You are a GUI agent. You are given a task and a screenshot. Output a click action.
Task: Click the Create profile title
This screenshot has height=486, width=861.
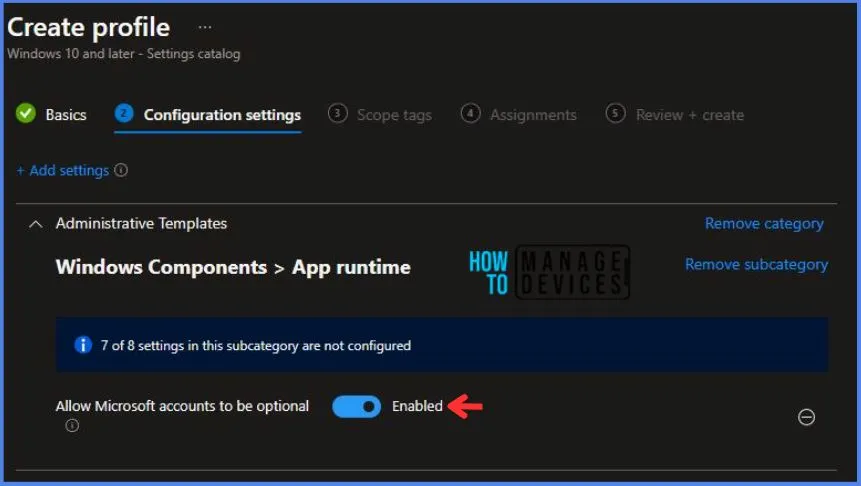coord(88,27)
